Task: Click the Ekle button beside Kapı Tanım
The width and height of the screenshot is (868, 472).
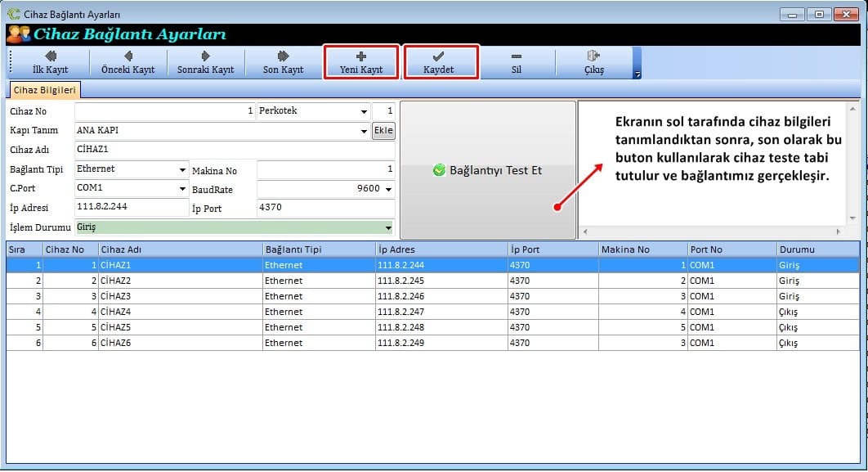Action: 383,131
